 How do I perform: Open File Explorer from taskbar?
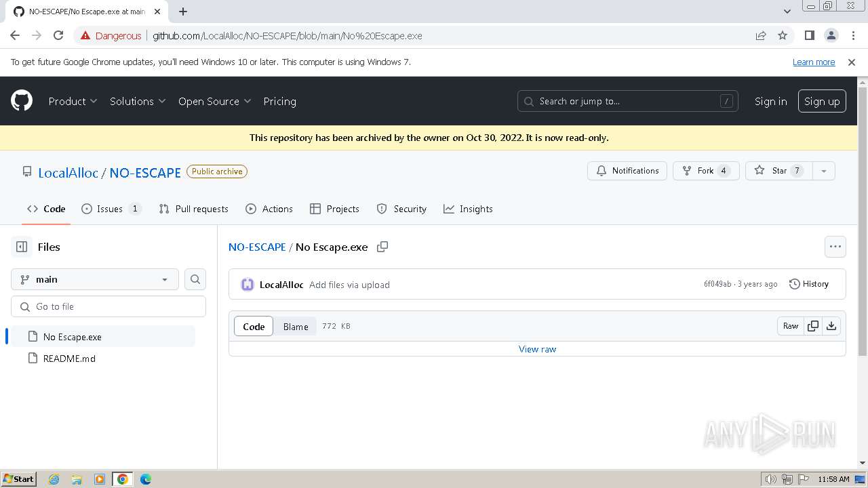point(77,479)
